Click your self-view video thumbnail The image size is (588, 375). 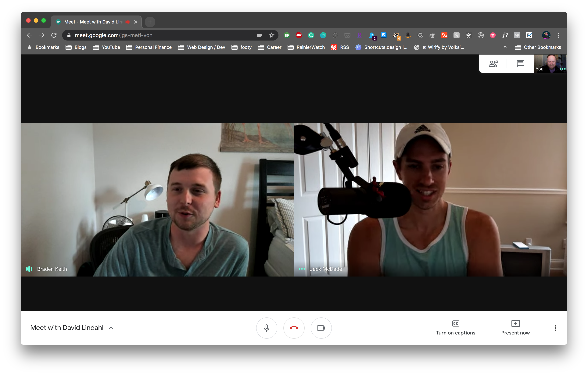tap(550, 63)
